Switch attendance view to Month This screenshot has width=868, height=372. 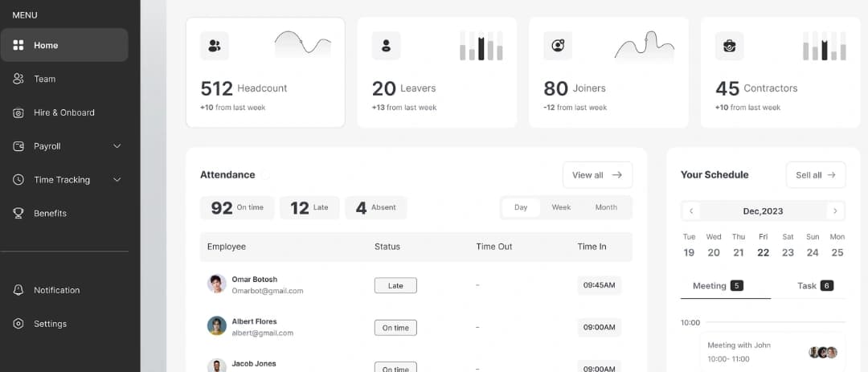[x=606, y=207]
